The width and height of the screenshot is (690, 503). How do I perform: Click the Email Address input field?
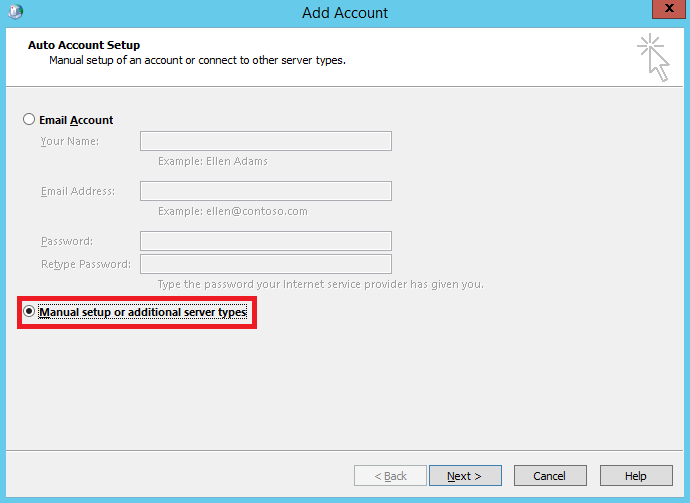[266, 191]
